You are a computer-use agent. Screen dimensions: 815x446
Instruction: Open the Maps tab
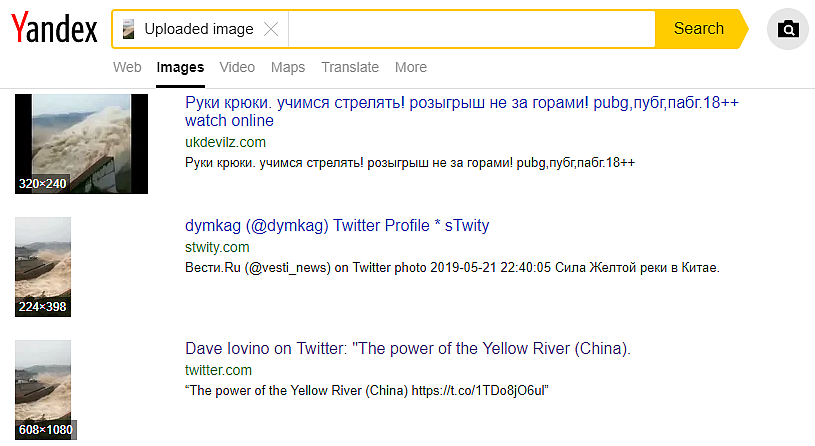coord(288,68)
